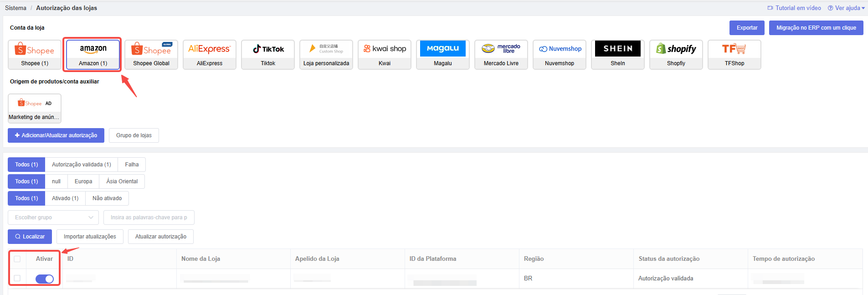
Task: Click the Exportar button
Action: [747, 28]
